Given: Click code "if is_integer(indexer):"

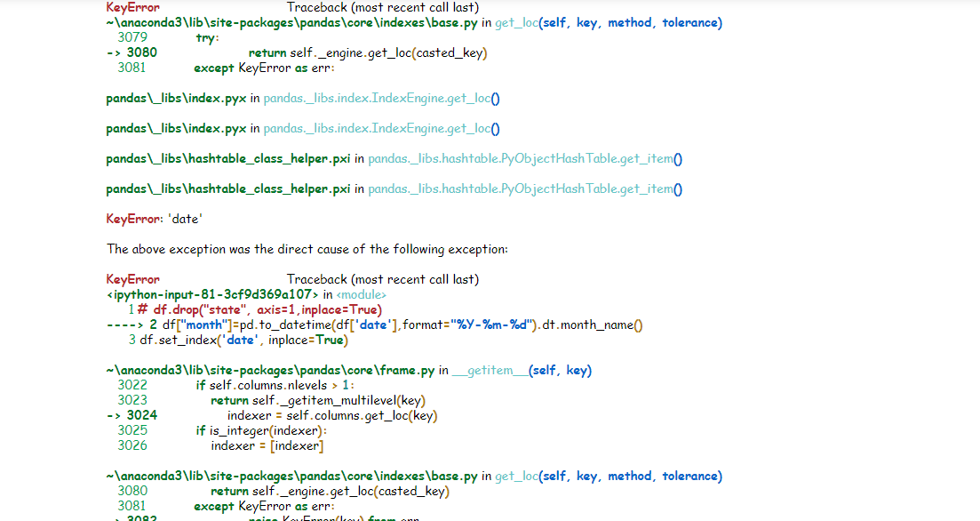Looking at the screenshot, I should point(261,431).
